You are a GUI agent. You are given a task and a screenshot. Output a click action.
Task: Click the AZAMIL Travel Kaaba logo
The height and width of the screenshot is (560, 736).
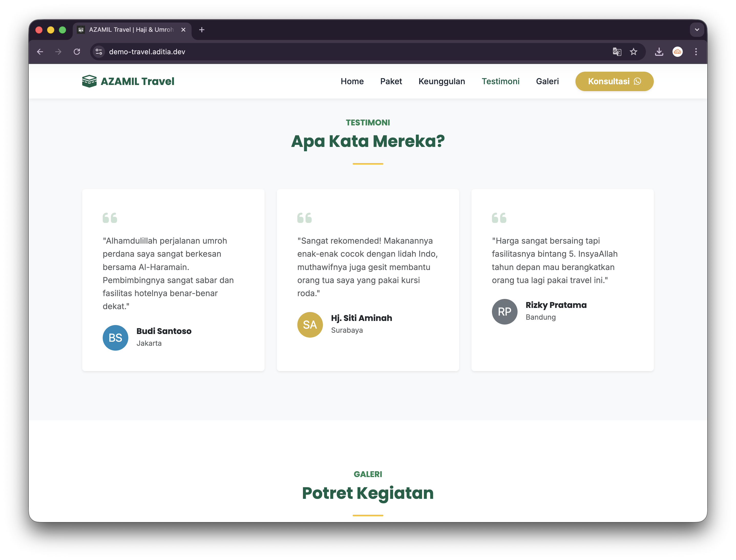coord(89,81)
